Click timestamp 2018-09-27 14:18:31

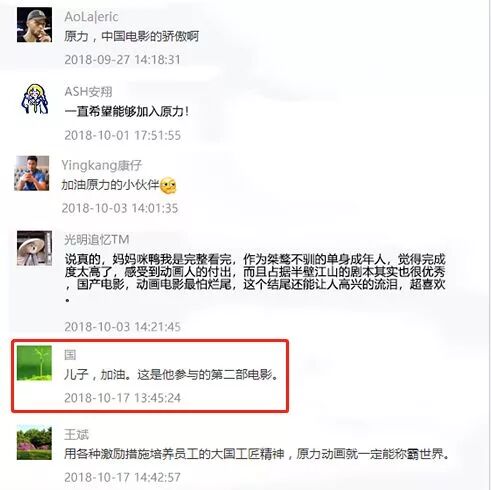tap(122, 60)
